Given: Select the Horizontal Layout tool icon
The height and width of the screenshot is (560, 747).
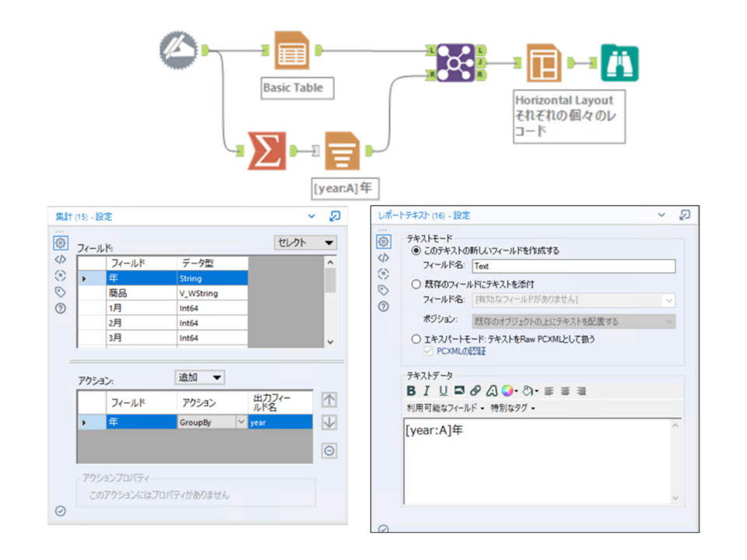Looking at the screenshot, I should [544, 63].
